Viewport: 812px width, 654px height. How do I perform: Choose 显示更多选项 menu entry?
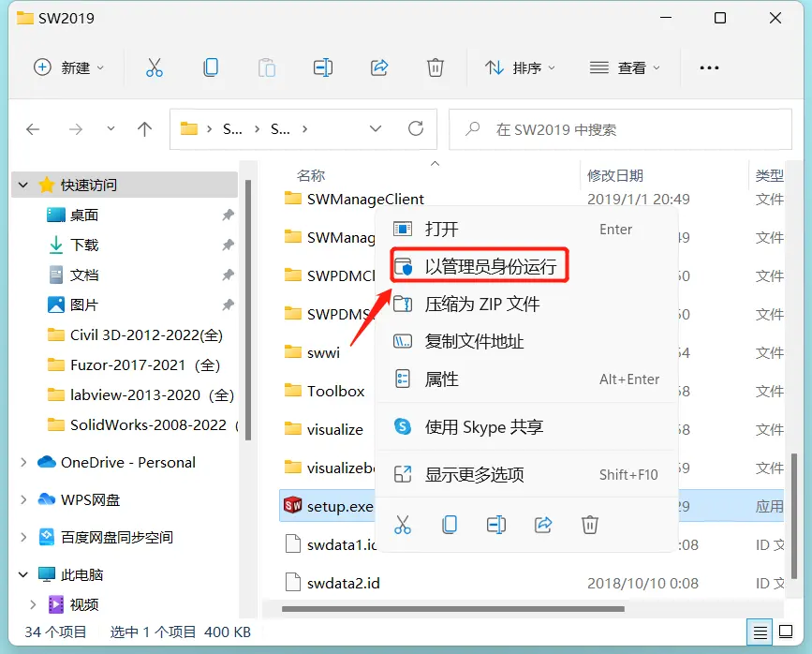coord(527,474)
